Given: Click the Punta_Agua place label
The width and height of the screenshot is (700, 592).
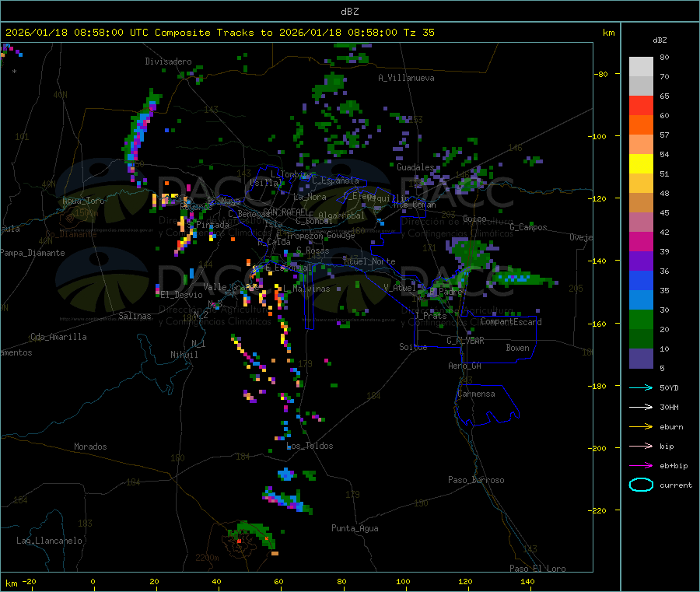Looking at the screenshot, I should click(x=355, y=528).
